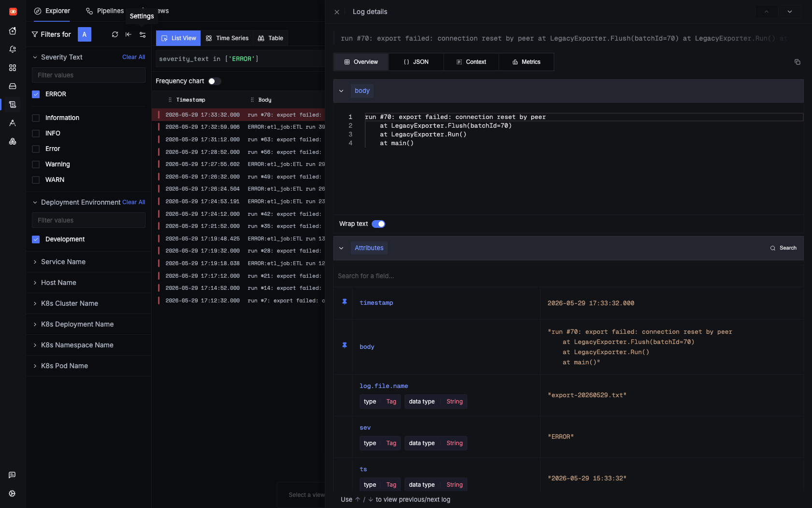The width and height of the screenshot is (812, 508).
Task: Select the A query badge
Action: [x=85, y=34]
